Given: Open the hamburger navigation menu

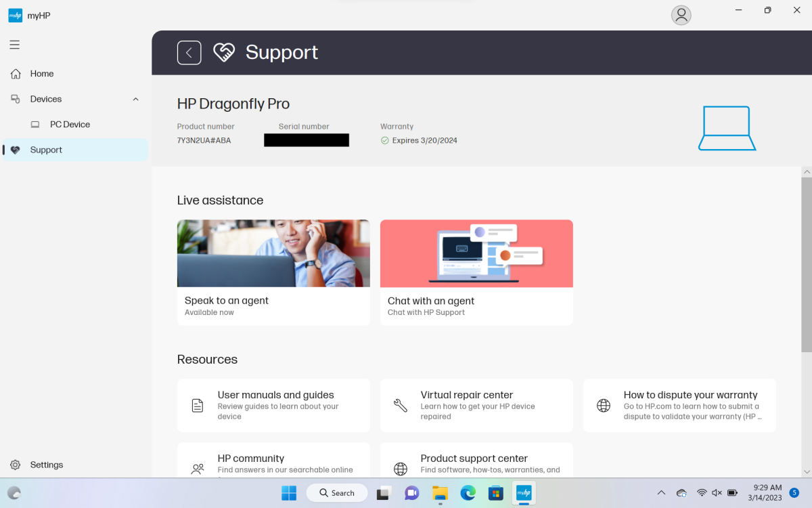Looking at the screenshot, I should [x=14, y=45].
